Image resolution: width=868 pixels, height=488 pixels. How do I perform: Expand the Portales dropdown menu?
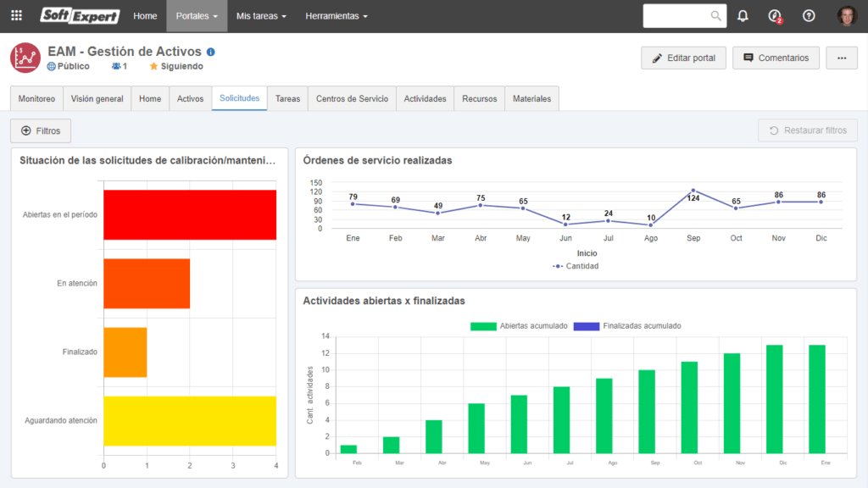197,16
